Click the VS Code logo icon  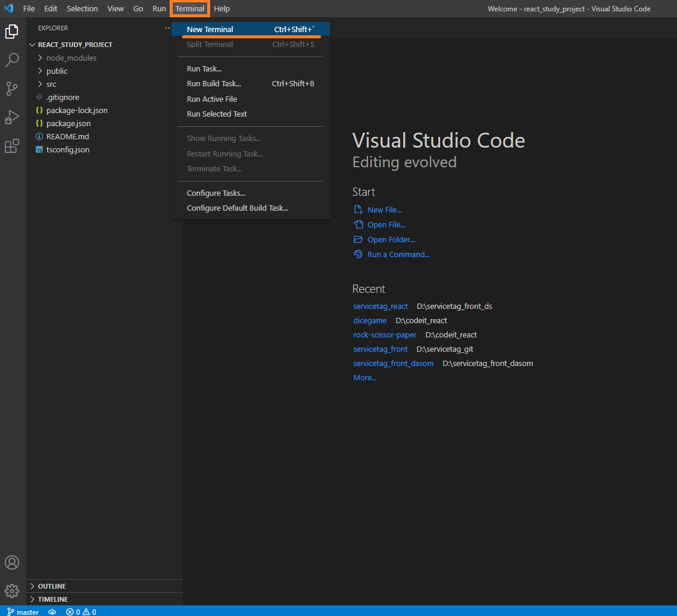(x=9, y=8)
